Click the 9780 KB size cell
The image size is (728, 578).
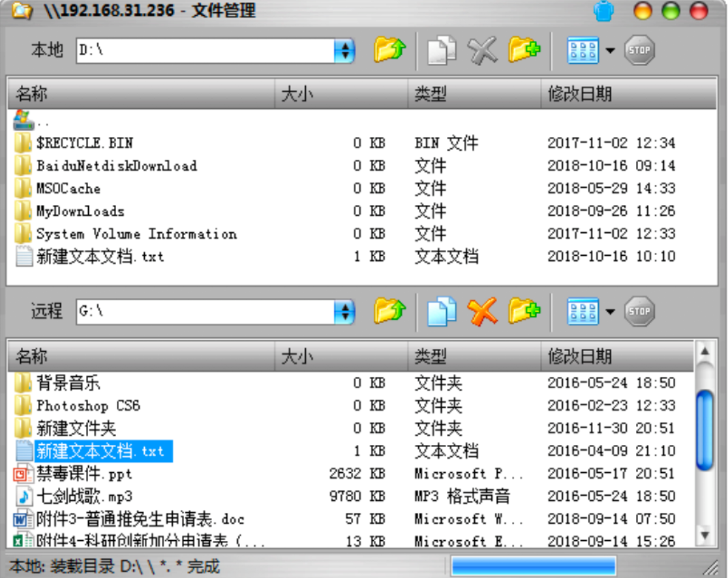point(357,496)
